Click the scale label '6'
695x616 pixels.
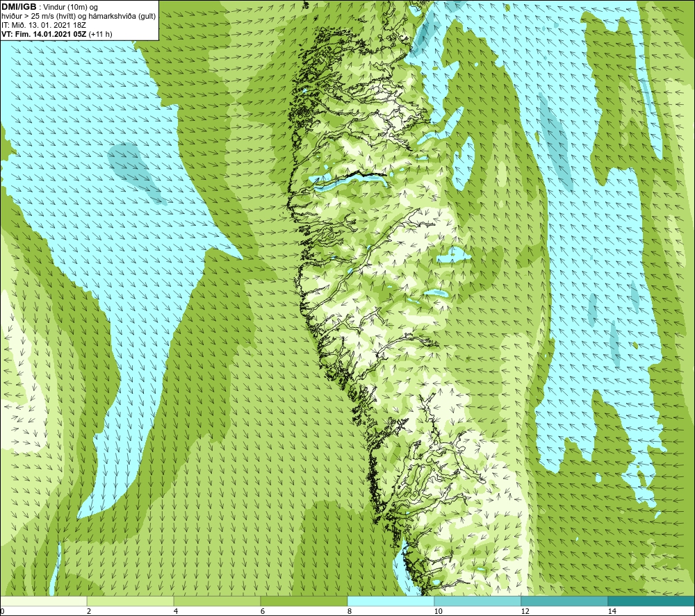pos(263,611)
